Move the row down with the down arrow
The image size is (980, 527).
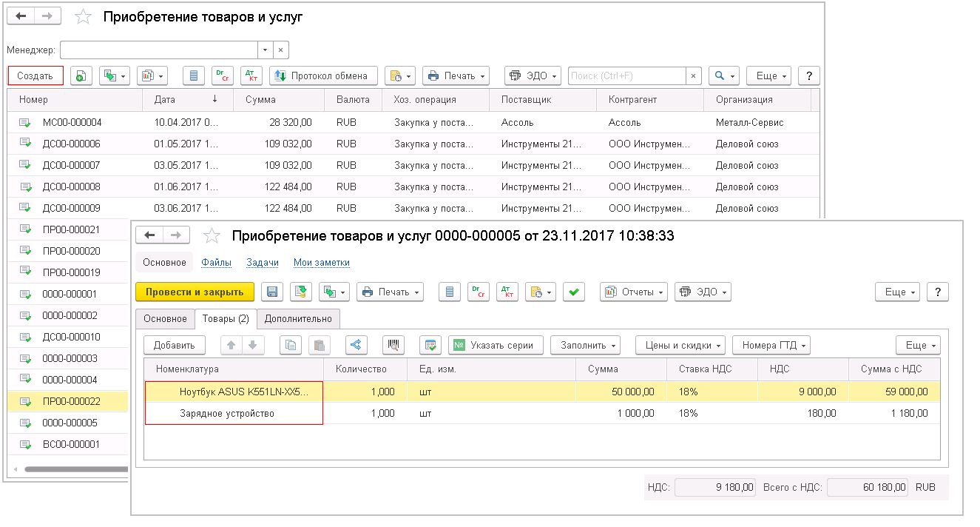click(252, 345)
